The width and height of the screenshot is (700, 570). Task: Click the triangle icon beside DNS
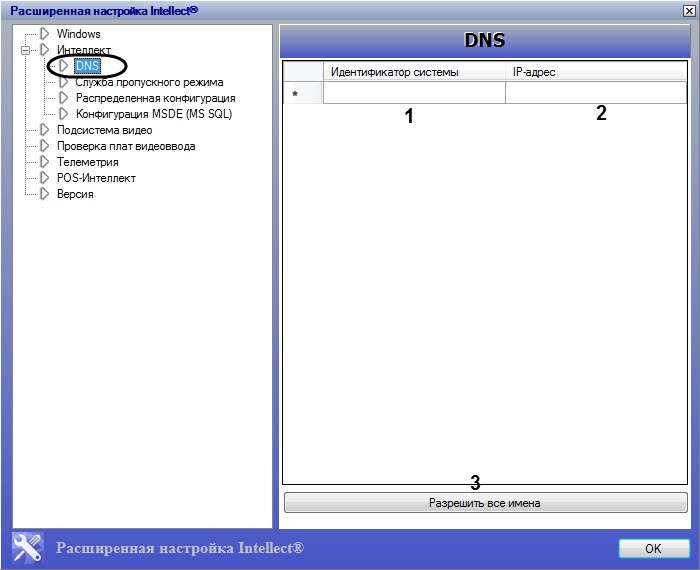[x=63, y=66]
